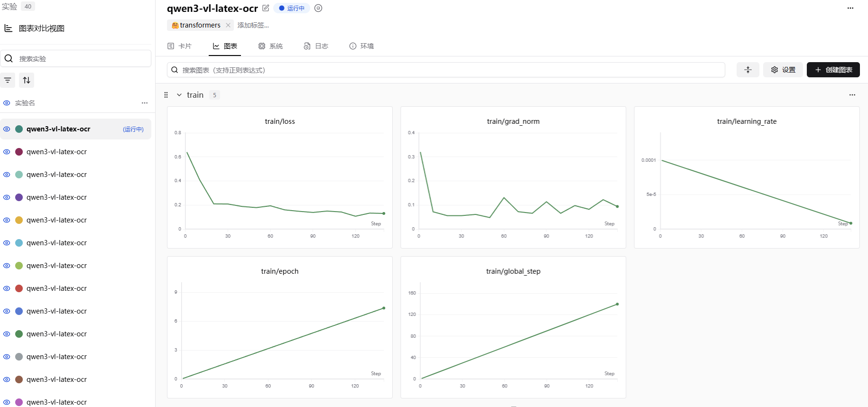Open top-right page more options menu
The image size is (868, 407).
tap(850, 8)
